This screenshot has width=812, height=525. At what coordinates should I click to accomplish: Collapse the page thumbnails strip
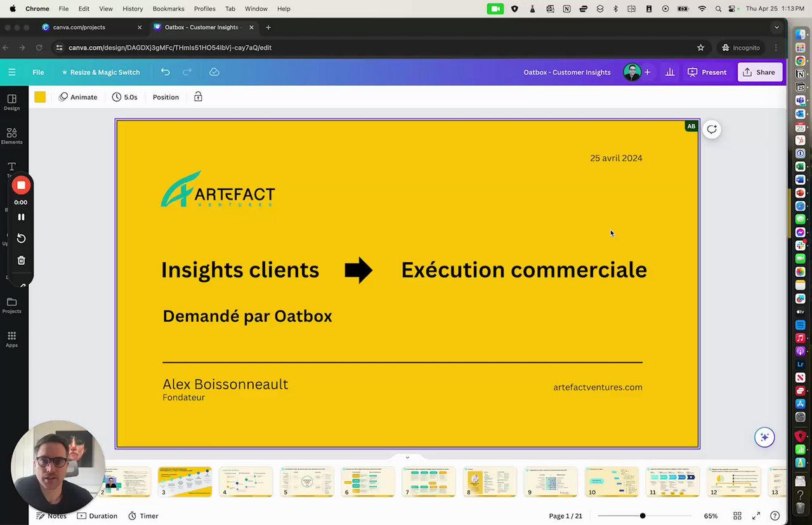tap(407, 457)
